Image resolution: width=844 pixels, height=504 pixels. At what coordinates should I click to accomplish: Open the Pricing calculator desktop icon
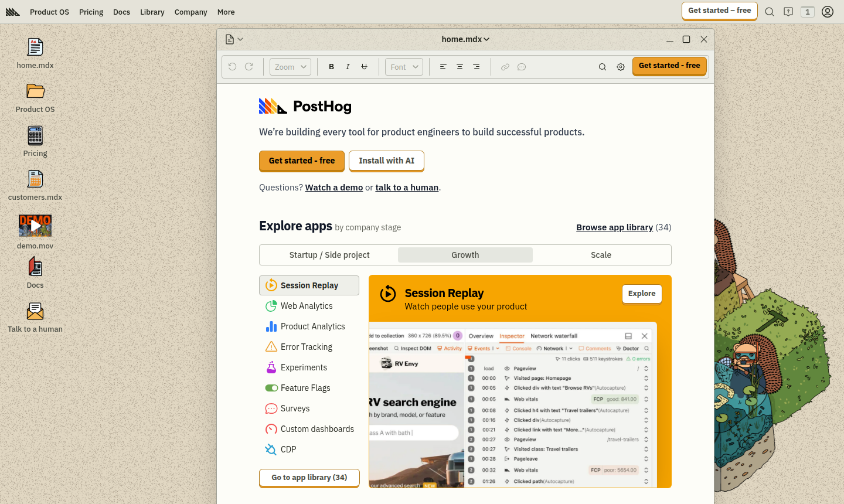(x=35, y=136)
